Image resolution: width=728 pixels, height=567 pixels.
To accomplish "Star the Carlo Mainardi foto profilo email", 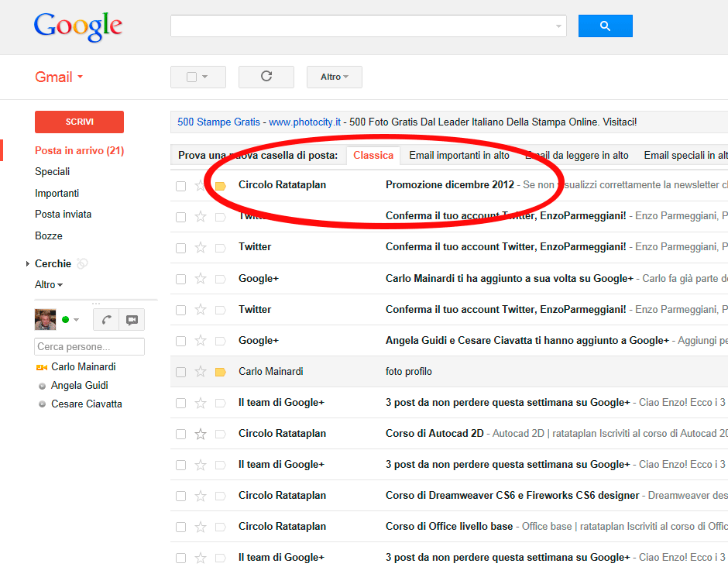I will point(200,372).
